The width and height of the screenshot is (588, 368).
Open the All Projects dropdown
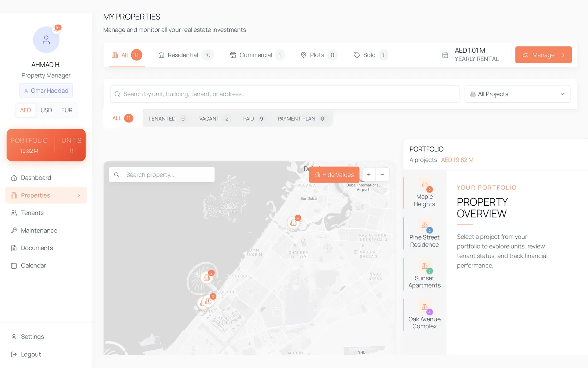517,94
